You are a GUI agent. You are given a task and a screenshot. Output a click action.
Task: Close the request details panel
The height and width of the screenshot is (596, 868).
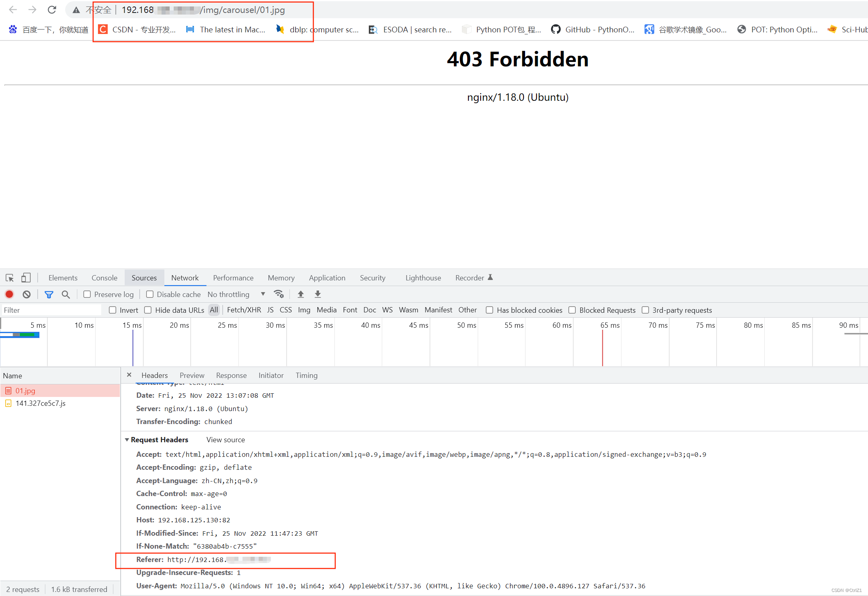pos(129,375)
